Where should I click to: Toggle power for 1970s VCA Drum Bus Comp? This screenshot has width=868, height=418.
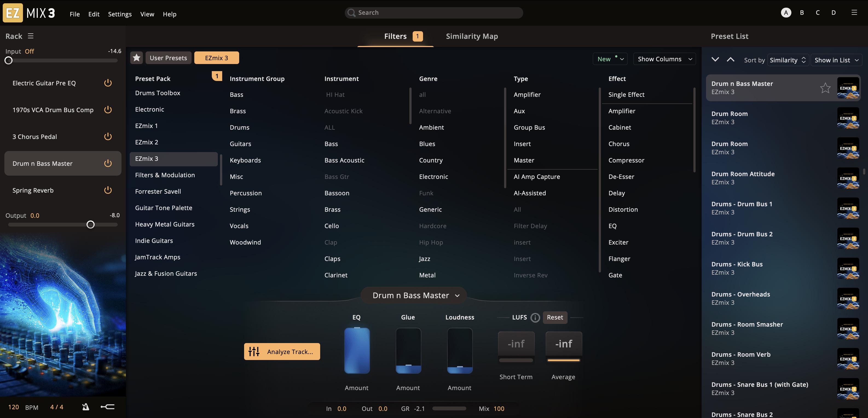pyautogui.click(x=108, y=110)
